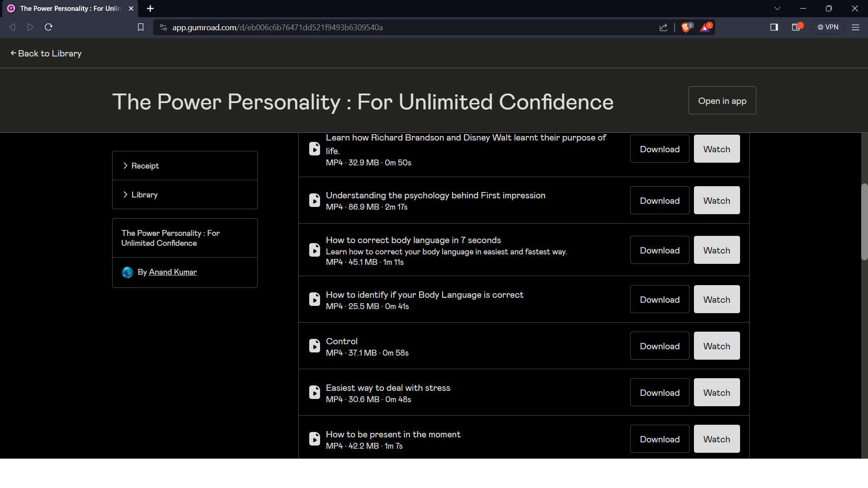Follow the "Back to Library" link
Viewport: 868px width, 488px height.
coord(46,53)
